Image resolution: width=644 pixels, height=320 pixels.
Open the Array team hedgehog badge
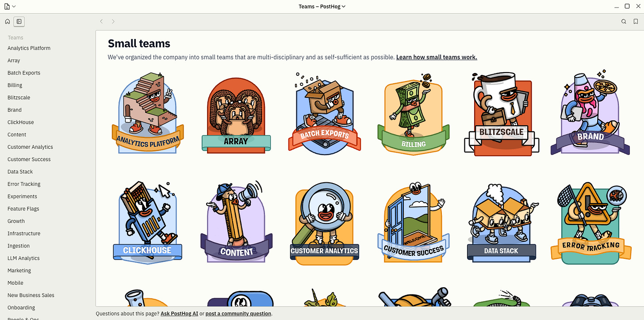(x=236, y=116)
